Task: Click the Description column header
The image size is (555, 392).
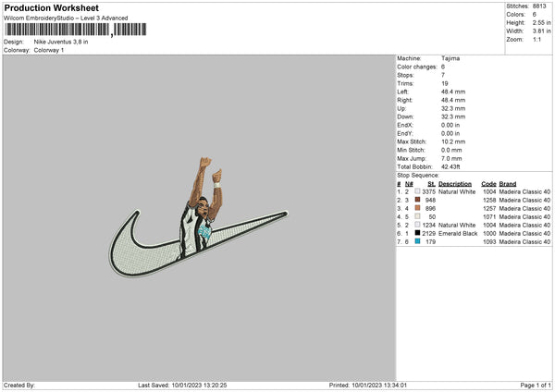Action: [x=455, y=184]
